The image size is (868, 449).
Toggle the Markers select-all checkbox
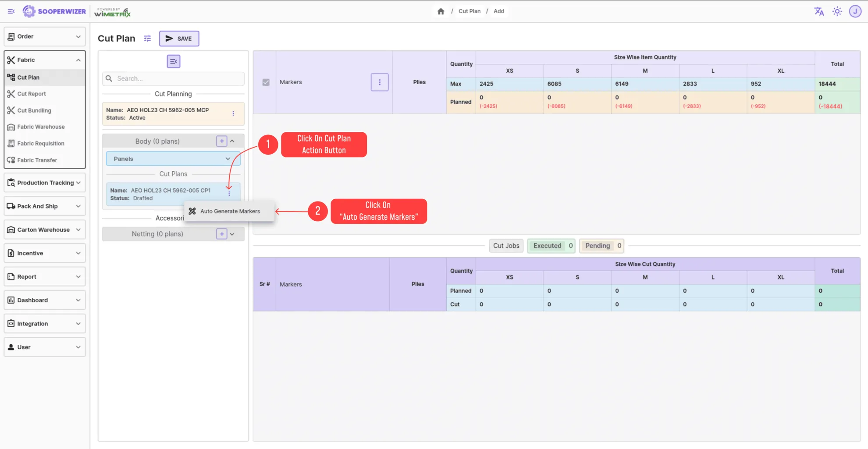(266, 82)
